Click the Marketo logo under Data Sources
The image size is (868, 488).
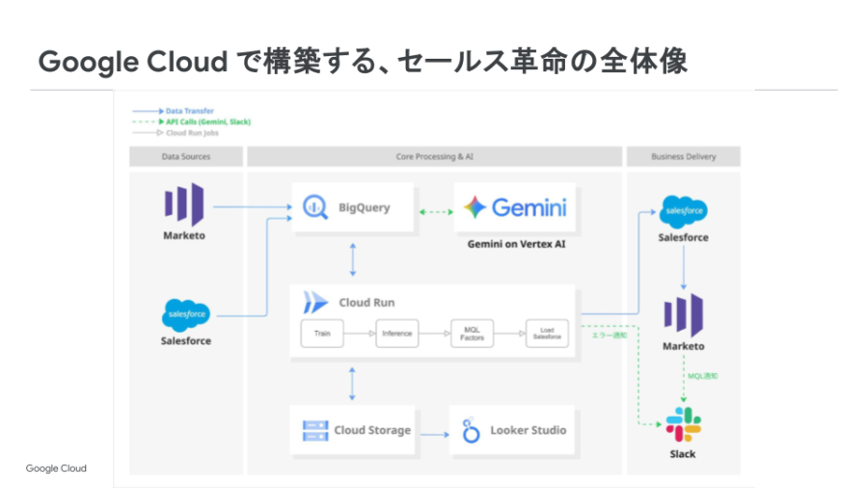(x=183, y=204)
